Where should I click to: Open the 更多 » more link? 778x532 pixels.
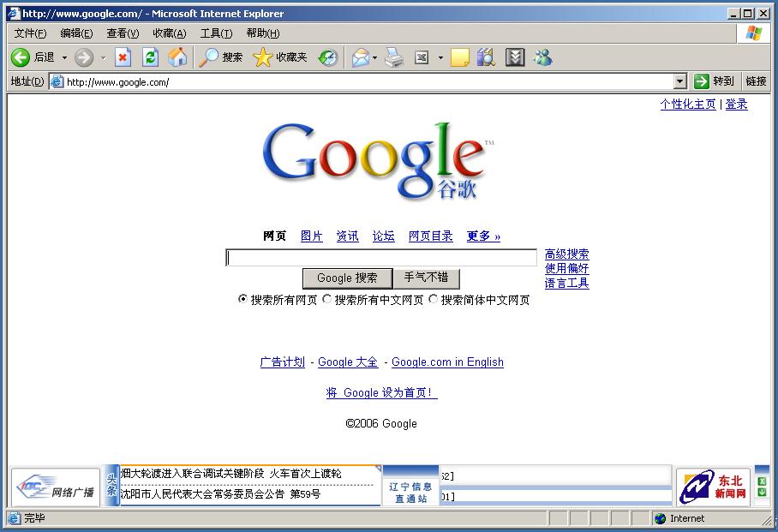tap(483, 236)
